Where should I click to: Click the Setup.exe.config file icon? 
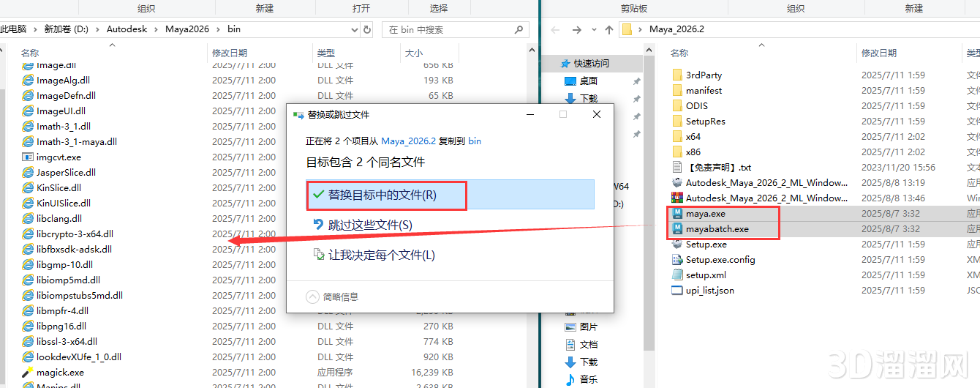point(677,260)
